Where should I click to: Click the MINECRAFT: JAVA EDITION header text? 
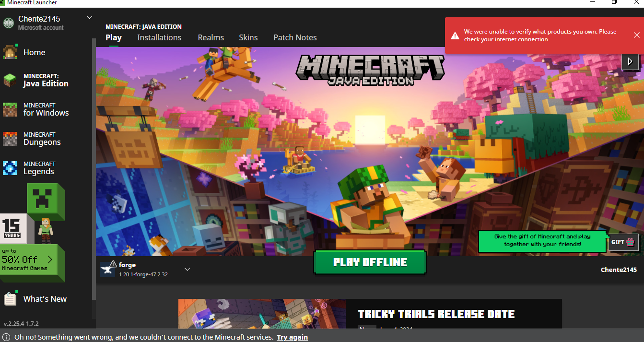click(143, 26)
